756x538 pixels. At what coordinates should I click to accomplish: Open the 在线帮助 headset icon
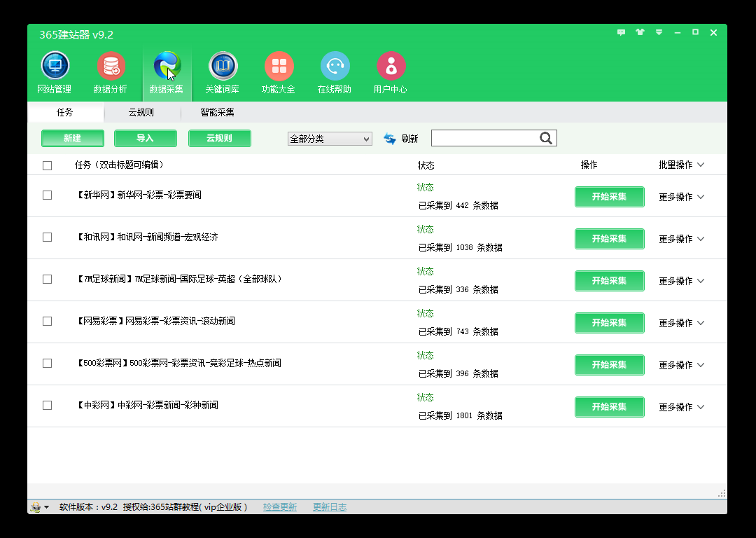(335, 66)
